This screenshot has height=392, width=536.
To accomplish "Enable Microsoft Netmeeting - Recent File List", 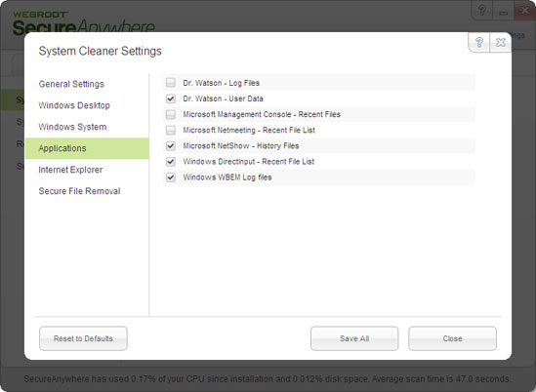I will tap(171, 130).
